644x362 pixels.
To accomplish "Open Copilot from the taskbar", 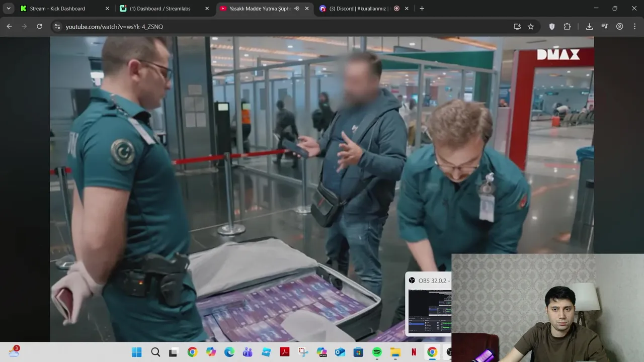I will (211, 352).
